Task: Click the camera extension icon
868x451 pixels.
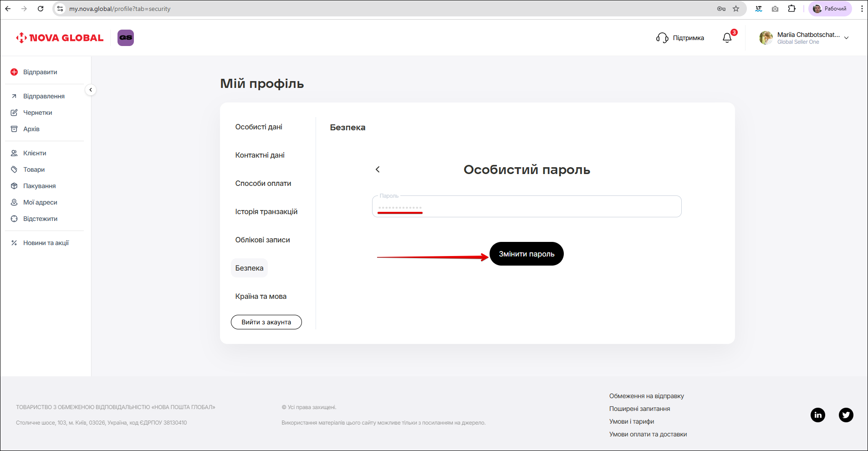Action: (x=775, y=9)
